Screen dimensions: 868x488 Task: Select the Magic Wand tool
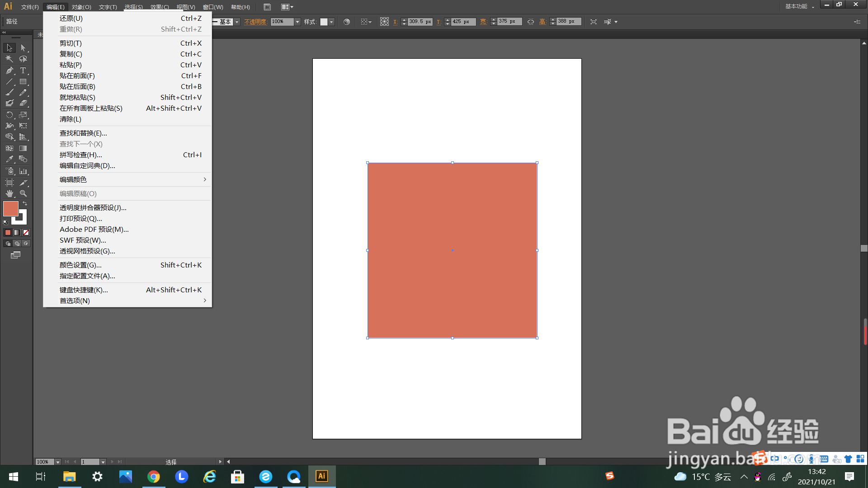pos(9,59)
